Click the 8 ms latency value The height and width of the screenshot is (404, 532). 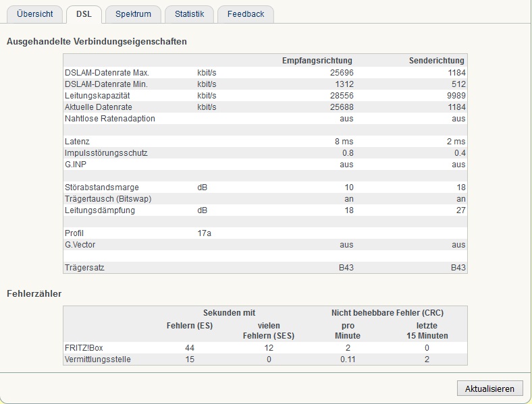point(344,142)
